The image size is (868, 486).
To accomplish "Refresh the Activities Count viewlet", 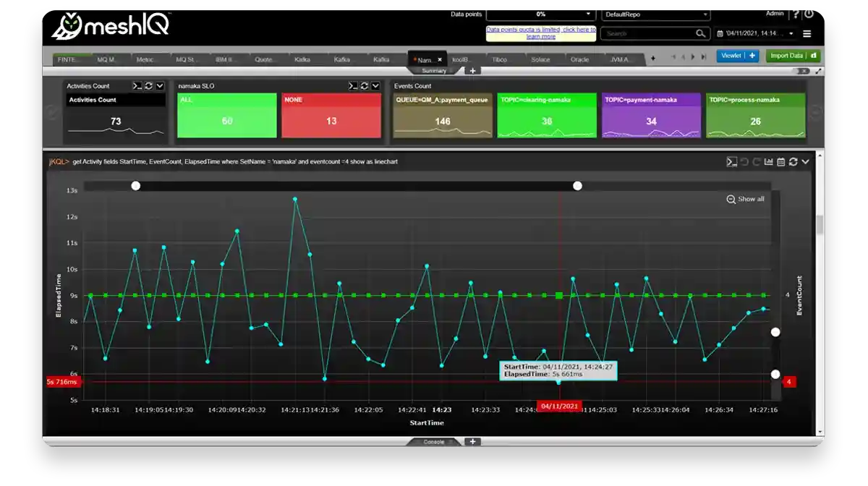I will 148,86.
